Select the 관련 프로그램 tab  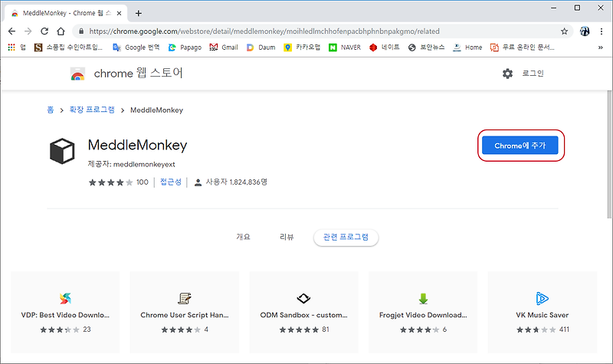[346, 238]
